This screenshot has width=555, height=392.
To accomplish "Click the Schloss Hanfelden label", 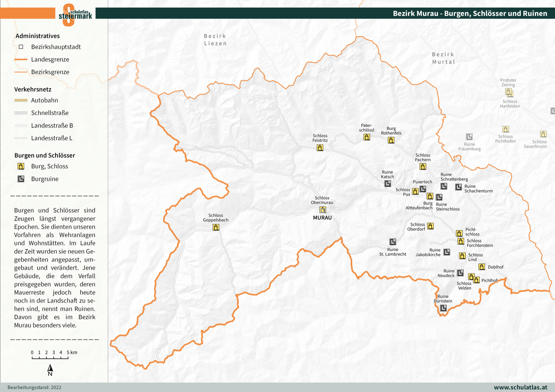I will [x=510, y=104].
